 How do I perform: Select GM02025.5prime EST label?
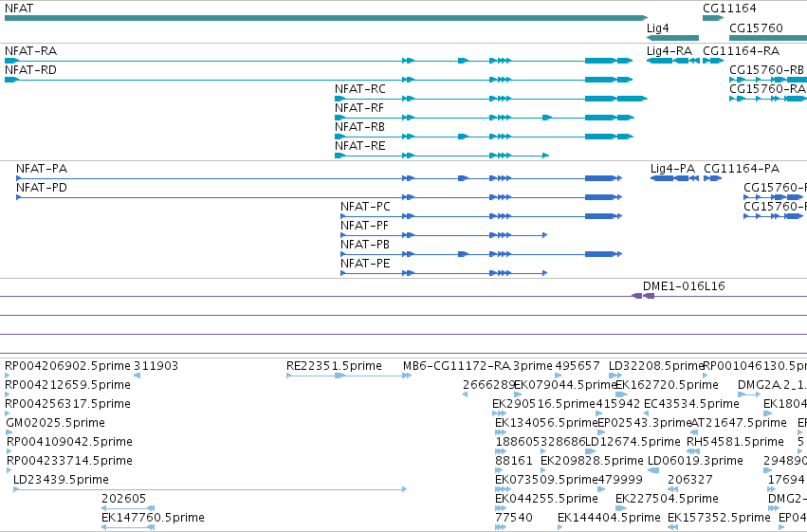pyautogui.click(x=56, y=423)
